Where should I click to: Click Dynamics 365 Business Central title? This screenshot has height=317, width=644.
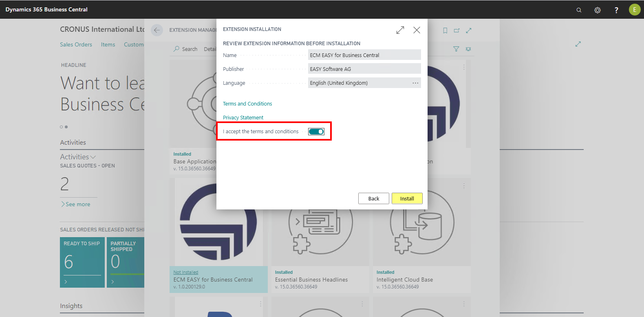click(x=46, y=9)
